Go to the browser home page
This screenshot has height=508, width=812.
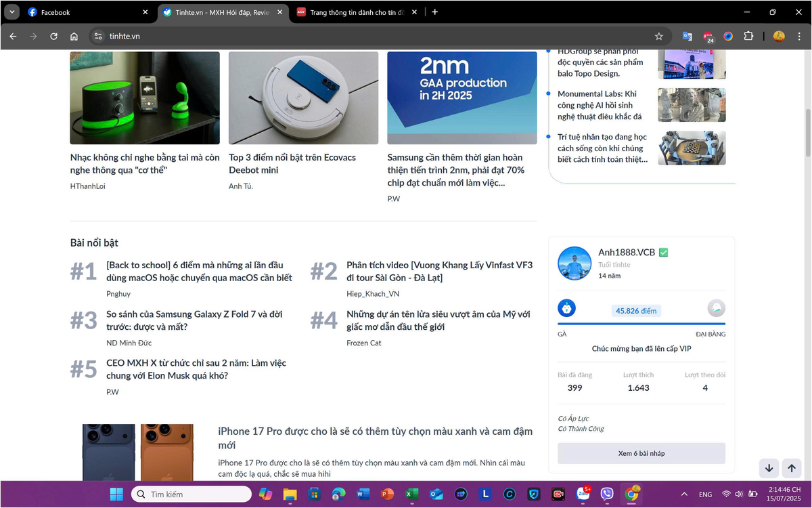tap(74, 37)
